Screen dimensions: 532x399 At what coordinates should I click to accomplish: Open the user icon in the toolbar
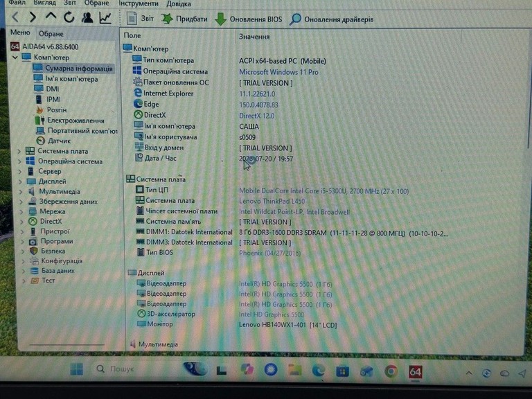[87, 17]
